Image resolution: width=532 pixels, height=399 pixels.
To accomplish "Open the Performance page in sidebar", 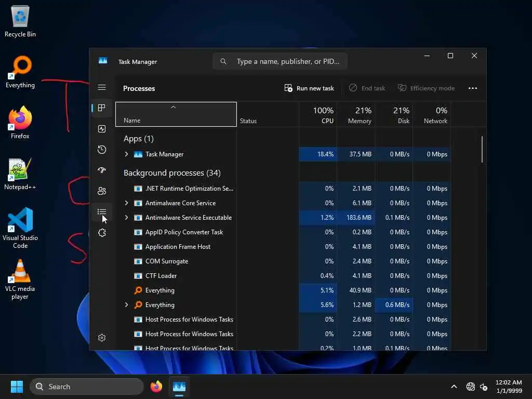I will click(x=102, y=129).
